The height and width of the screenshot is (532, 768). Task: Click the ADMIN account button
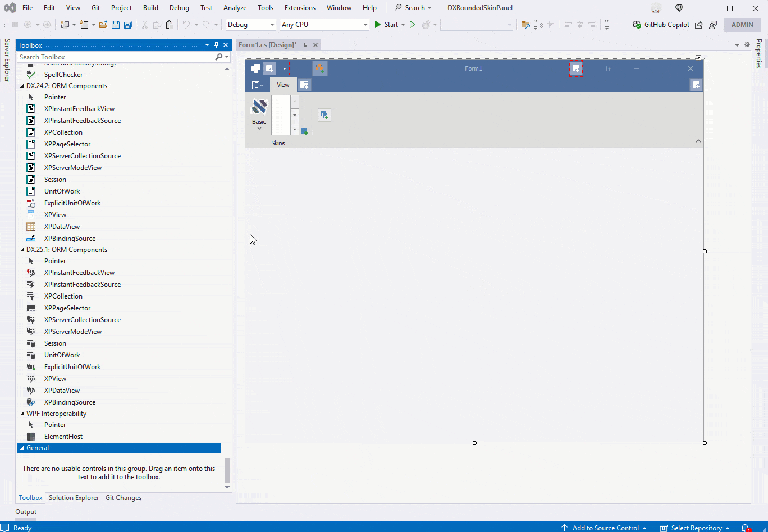point(742,24)
